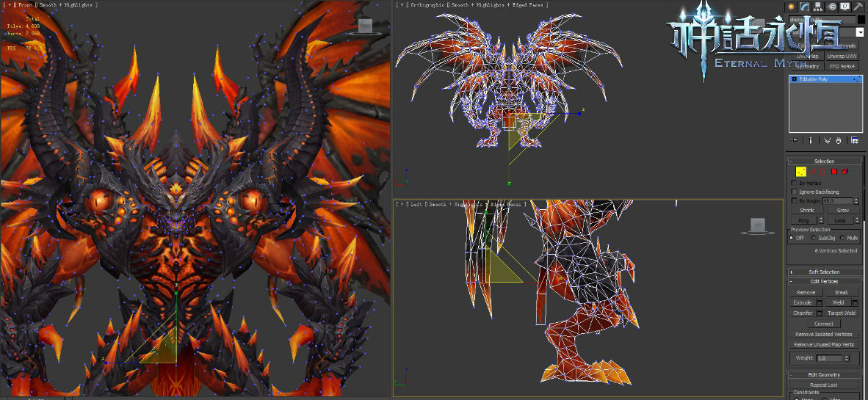868x400 pixels.
Task: Toggle Ignore Backfacing checkbox
Action: click(x=794, y=192)
